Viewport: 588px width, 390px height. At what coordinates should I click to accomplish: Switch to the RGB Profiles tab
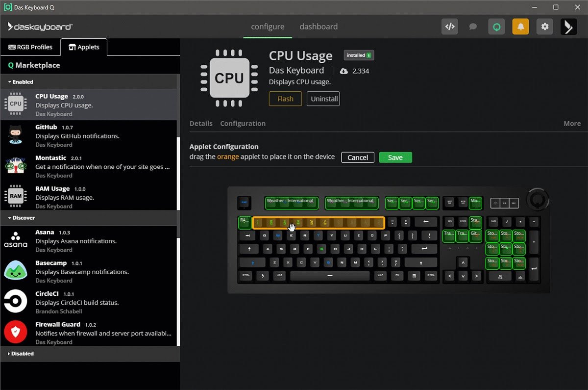click(x=30, y=47)
